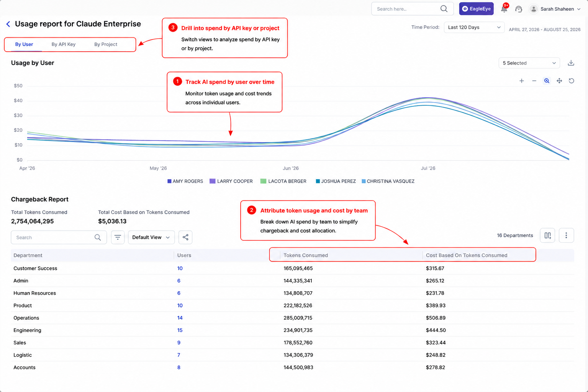This screenshot has width=588, height=392.
Task: Open Product users count 10
Action: [180, 305]
